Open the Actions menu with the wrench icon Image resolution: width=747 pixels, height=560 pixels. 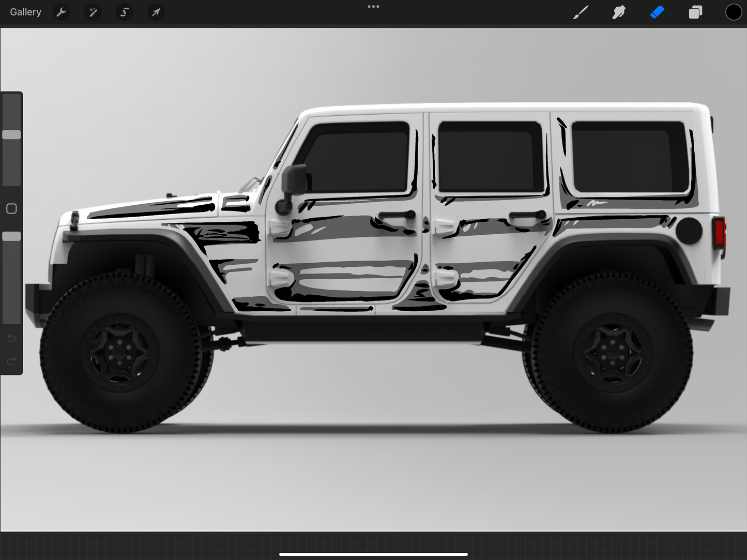61,12
